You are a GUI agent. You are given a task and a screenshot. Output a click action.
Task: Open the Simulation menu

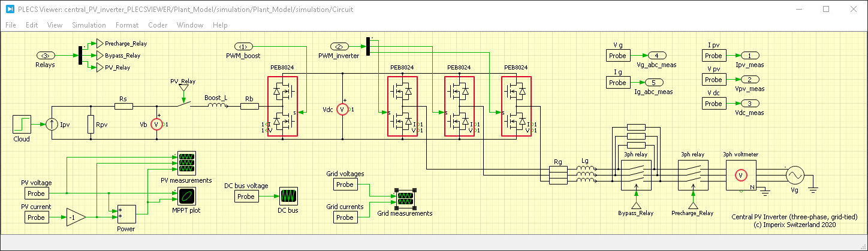click(89, 25)
